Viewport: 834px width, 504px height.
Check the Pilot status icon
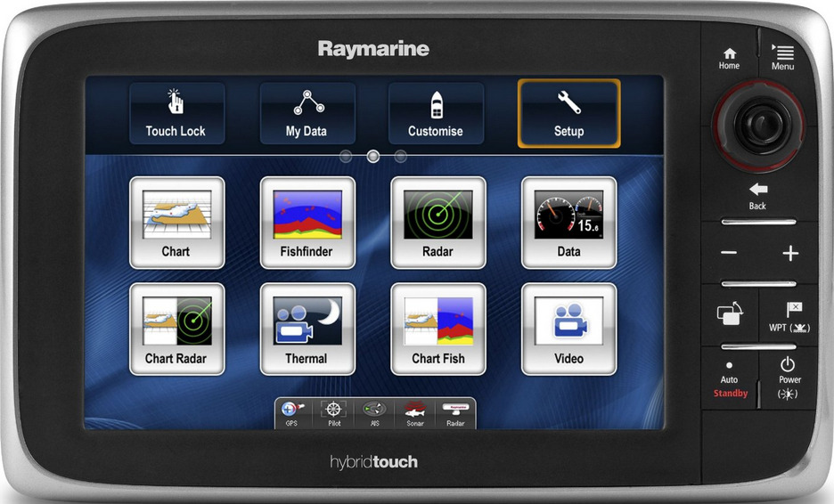coord(333,414)
